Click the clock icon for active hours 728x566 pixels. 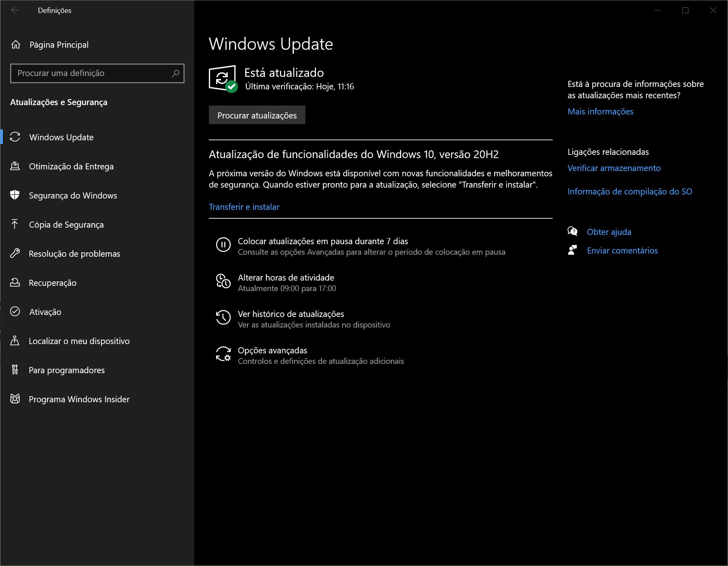(223, 281)
